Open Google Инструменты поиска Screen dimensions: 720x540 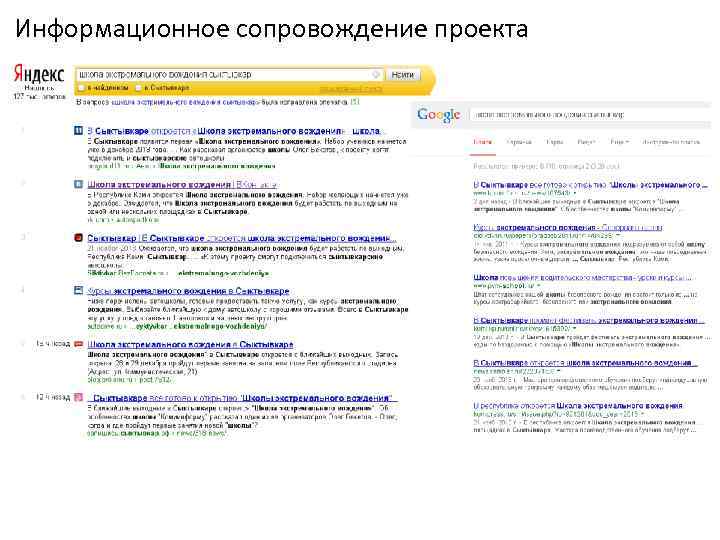click(x=671, y=142)
